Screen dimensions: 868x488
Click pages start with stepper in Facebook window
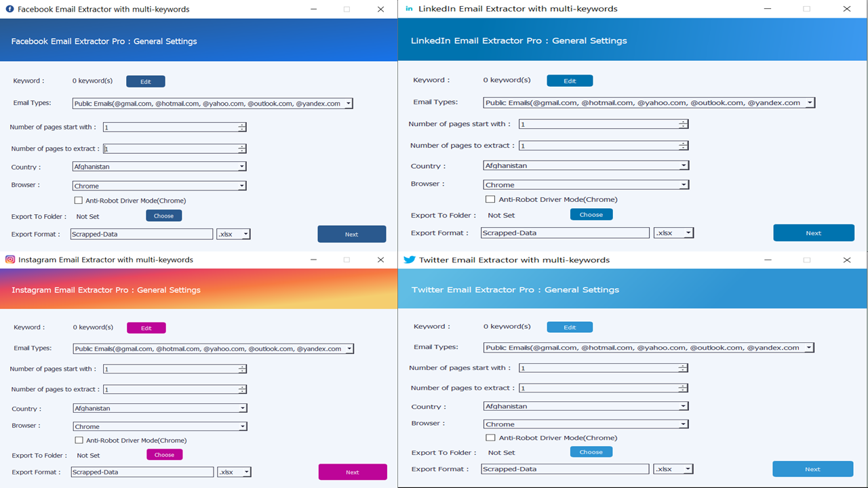[x=242, y=127]
